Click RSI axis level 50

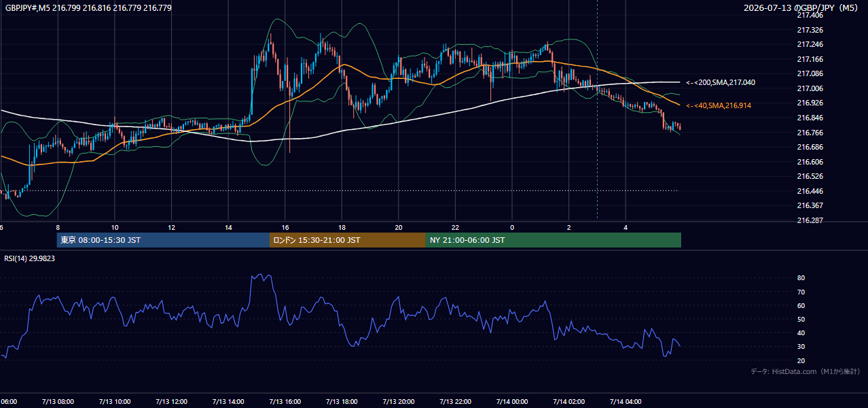pos(801,319)
